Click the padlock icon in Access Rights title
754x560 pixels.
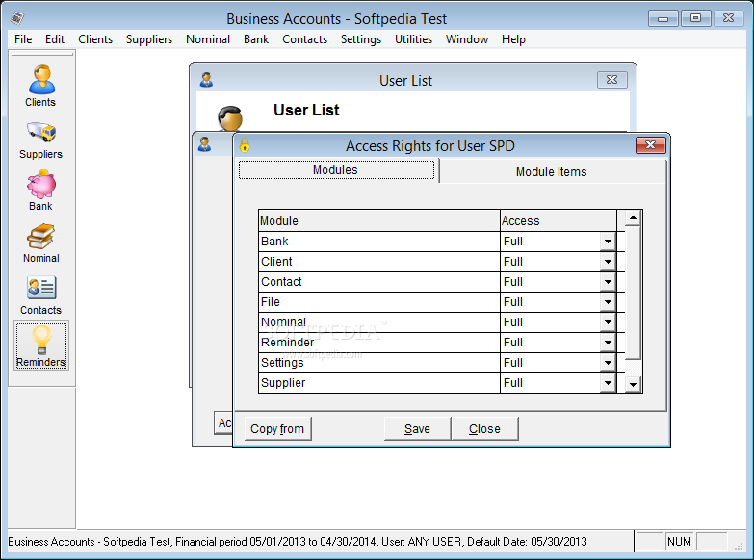[x=245, y=145]
